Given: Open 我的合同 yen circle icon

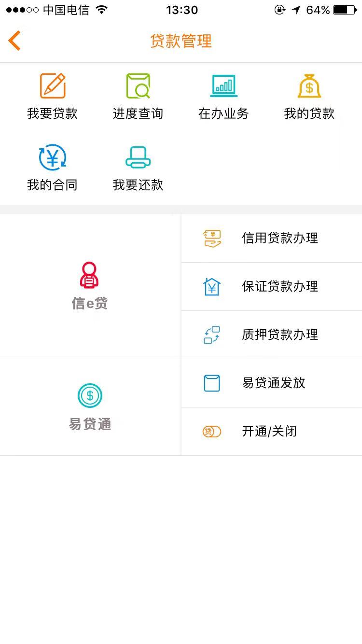Looking at the screenshot, I should point(53,158).
